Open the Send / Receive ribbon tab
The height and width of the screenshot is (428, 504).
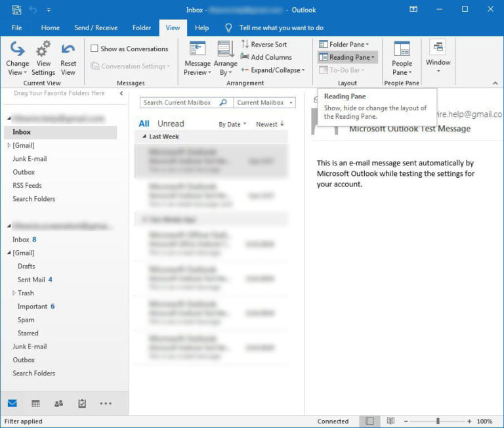pyautogui.click(x=96, y=28)
